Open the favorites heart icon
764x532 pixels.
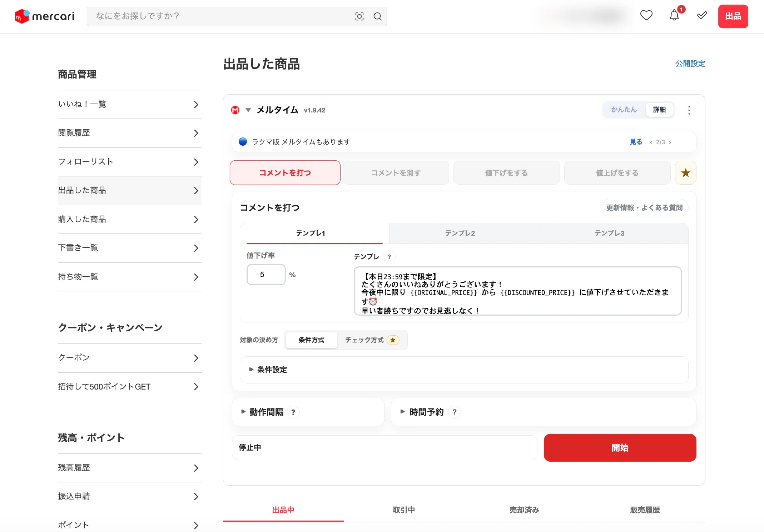[646, 15]
